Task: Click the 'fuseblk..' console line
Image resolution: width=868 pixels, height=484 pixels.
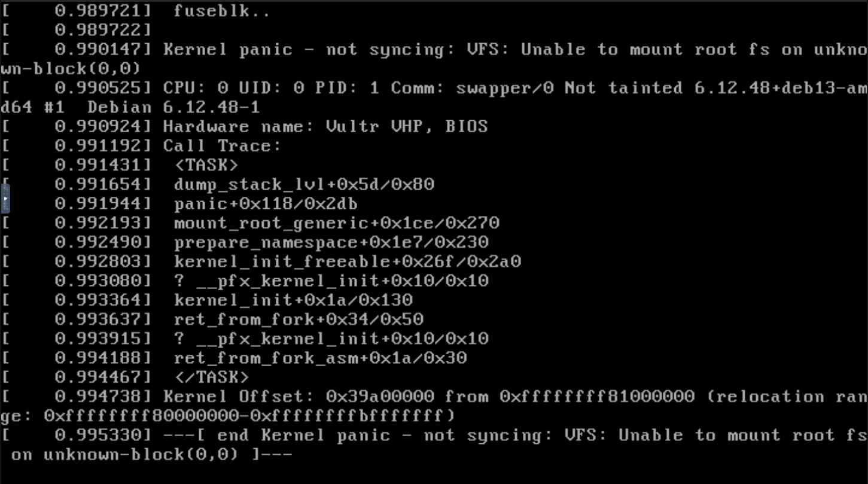Action: coord(222,11)
